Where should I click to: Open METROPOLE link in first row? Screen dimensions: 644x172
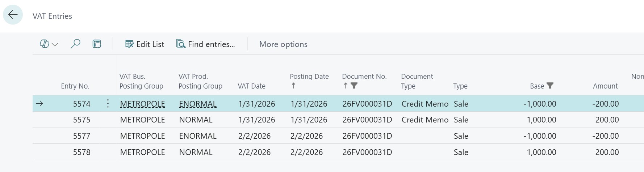142,104
